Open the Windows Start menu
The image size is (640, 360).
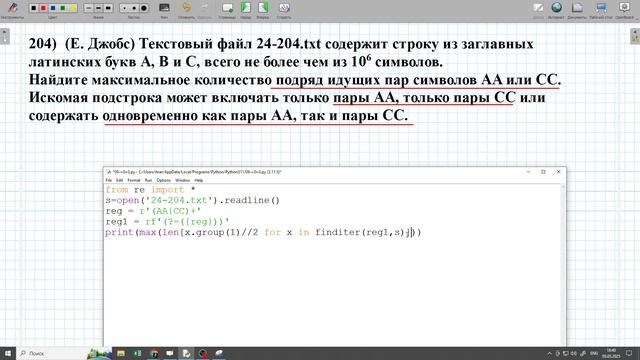point(8,353)
